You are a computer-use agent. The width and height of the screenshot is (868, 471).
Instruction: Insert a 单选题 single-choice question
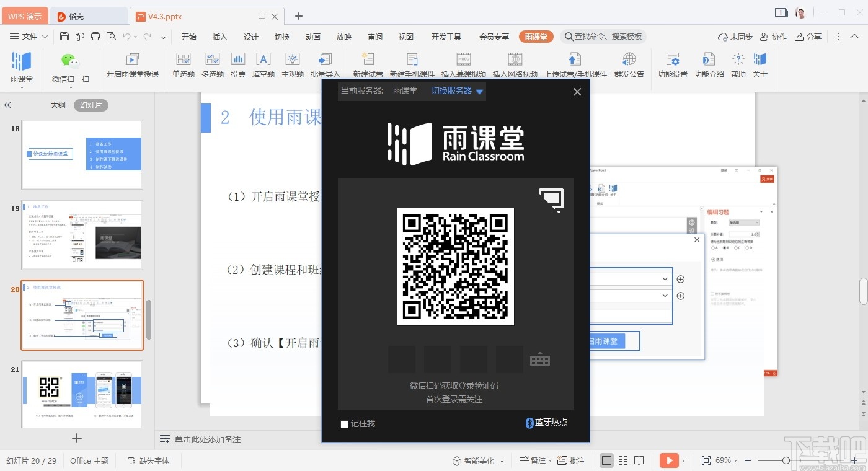click(x=184, y=60)
